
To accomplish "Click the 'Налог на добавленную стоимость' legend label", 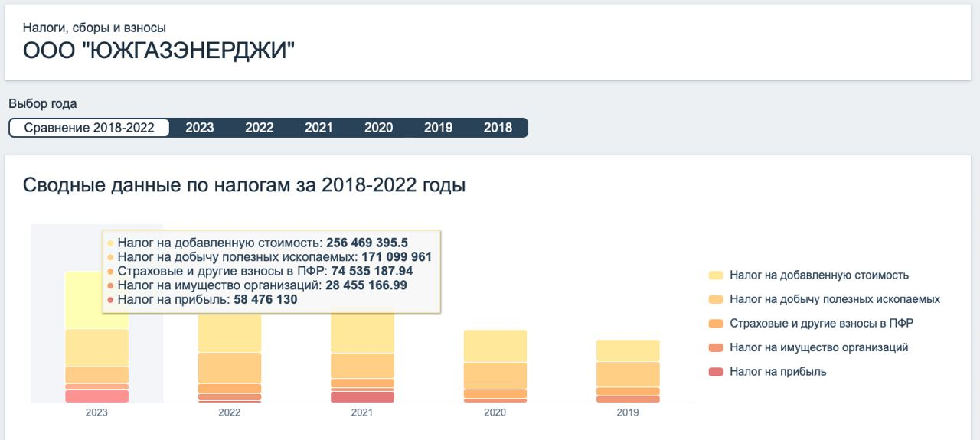I will 819,275.
